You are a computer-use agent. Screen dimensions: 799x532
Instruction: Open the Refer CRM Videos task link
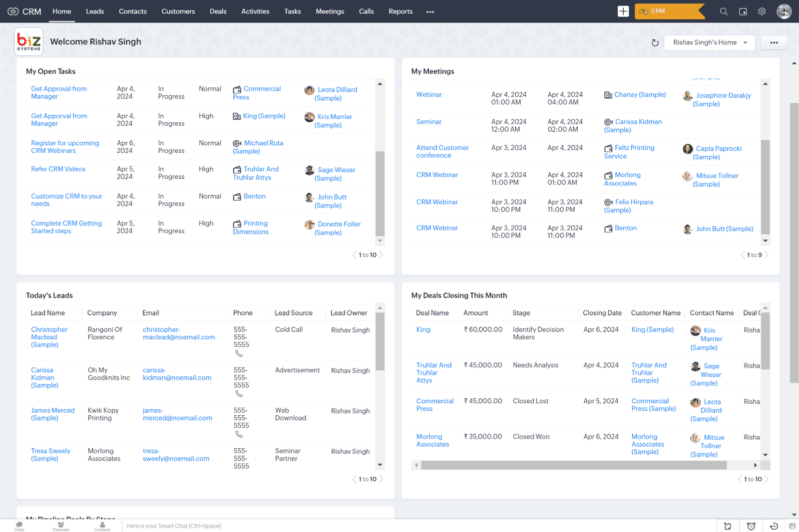(58, 169)
